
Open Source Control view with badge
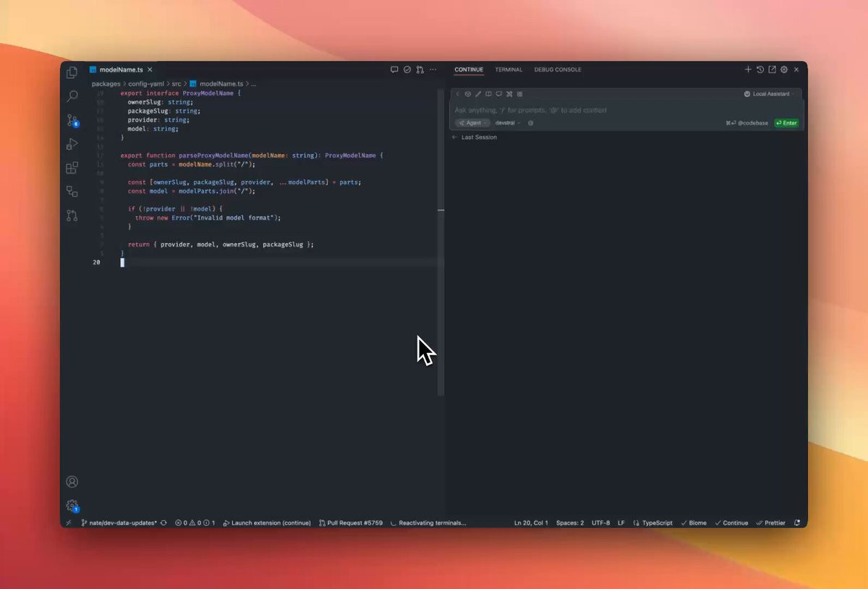(x=72, y=120)
